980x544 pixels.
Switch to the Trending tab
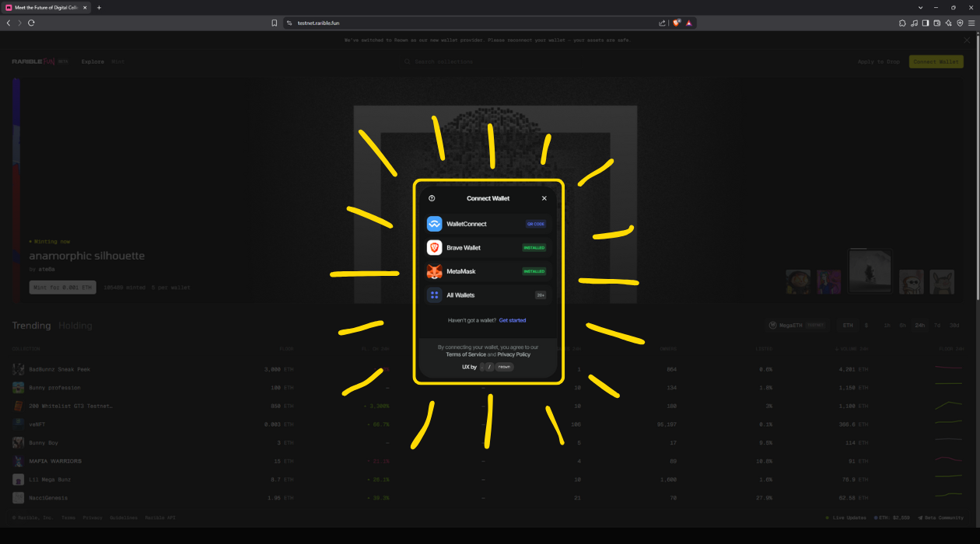(31, 326)
